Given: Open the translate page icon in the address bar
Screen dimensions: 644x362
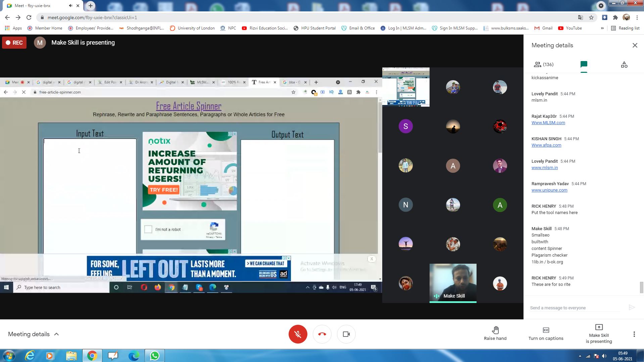Looking at the screenshot, I should coord(580,17).
